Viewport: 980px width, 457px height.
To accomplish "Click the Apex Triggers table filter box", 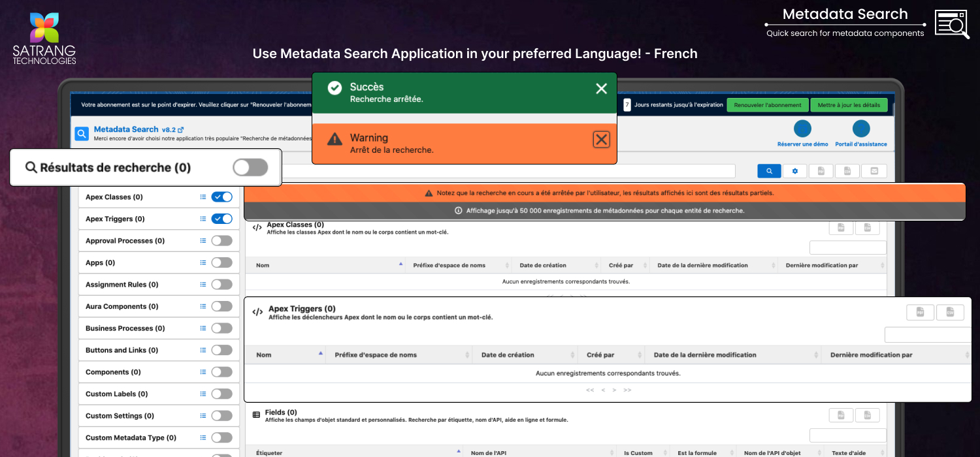I will [928, 335].
